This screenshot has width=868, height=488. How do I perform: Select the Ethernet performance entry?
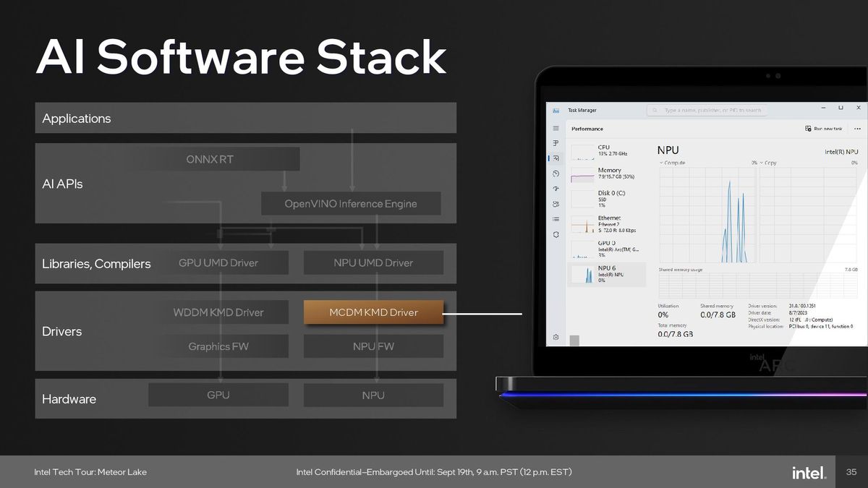[605, 225]
